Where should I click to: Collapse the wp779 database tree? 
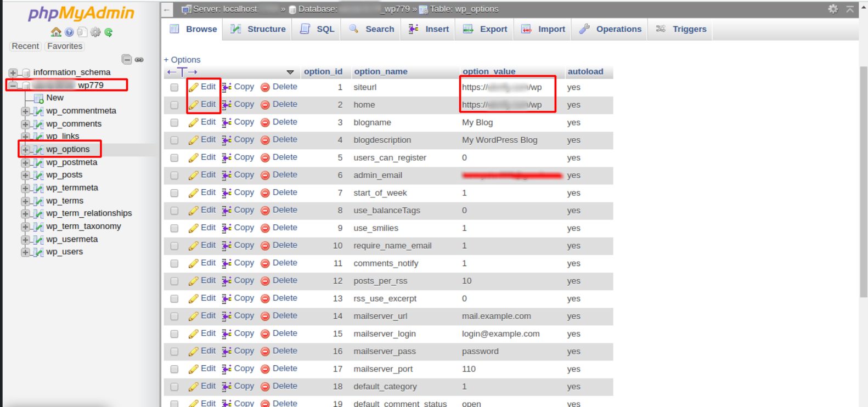[13, 86]
